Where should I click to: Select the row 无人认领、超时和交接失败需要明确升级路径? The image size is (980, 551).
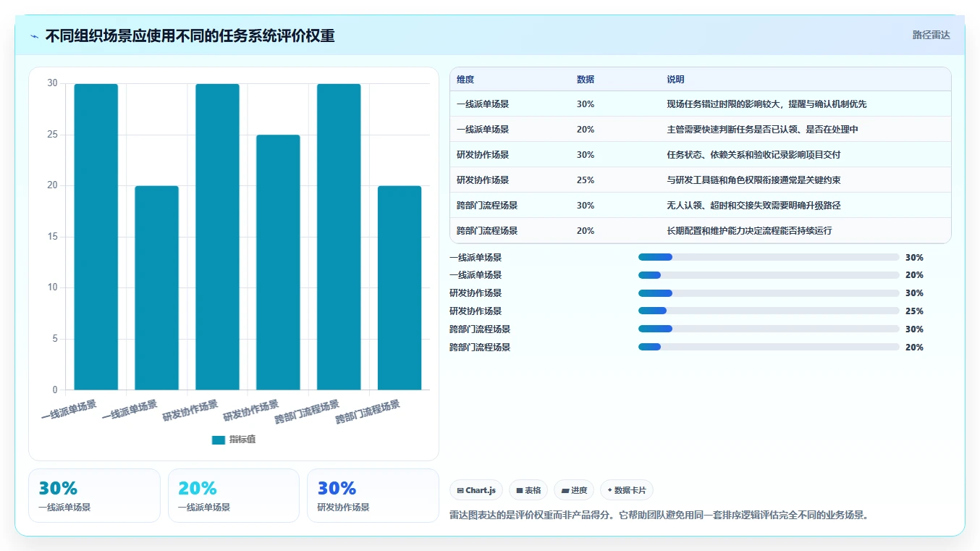(701, 206)
